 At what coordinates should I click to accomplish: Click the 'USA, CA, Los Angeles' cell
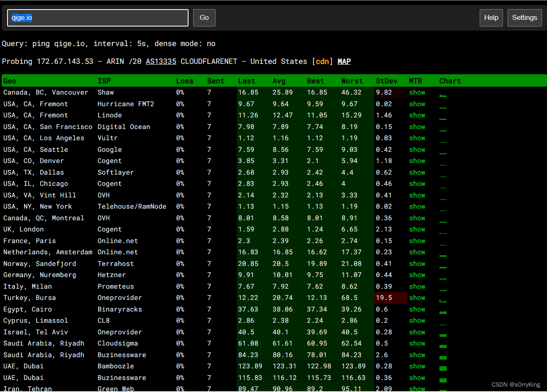[44, 138]
